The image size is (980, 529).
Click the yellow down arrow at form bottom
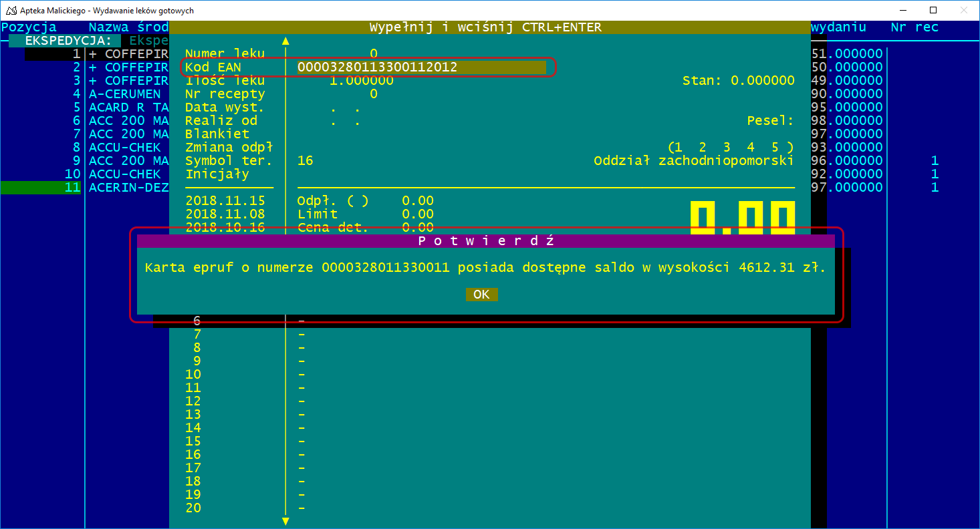click(285, 521)
